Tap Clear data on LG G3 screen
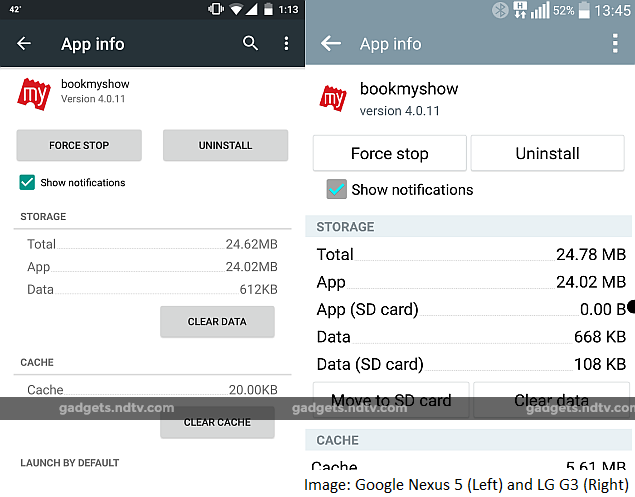The image size is (635, 497). (552, 400)
